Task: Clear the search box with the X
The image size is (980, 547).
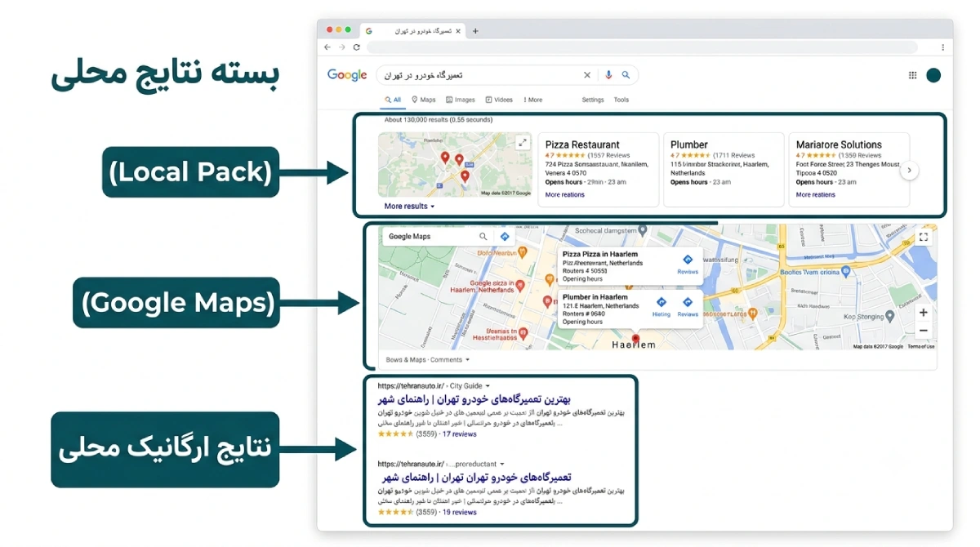Action: [x=586, y=75]
